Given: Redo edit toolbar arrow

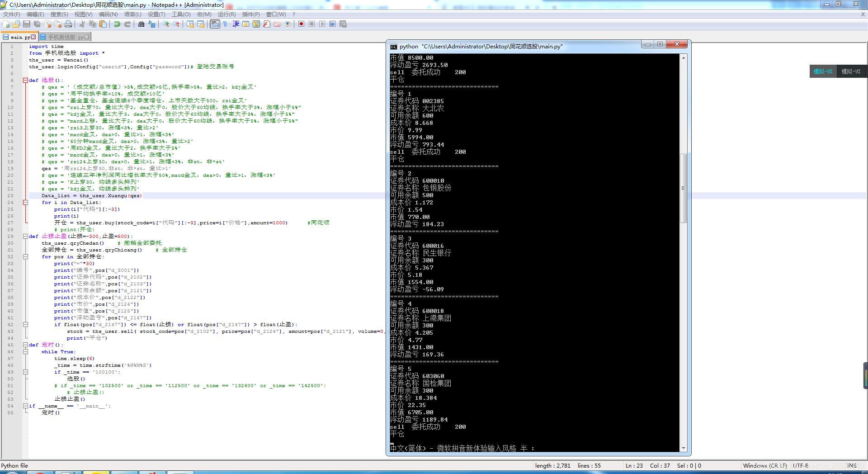Looking at the screenshot, I should pyautogui.click(x=127, y=24).
